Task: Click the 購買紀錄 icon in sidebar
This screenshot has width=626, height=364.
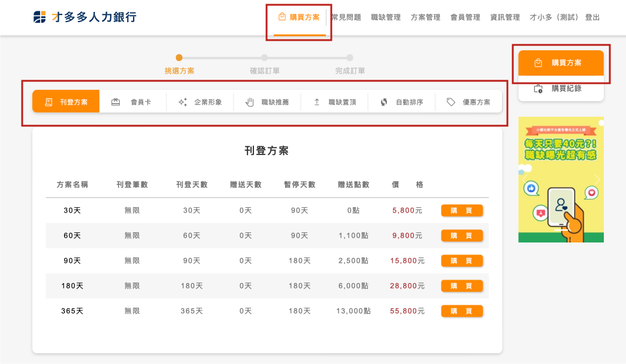Action: tap(538, 89)
